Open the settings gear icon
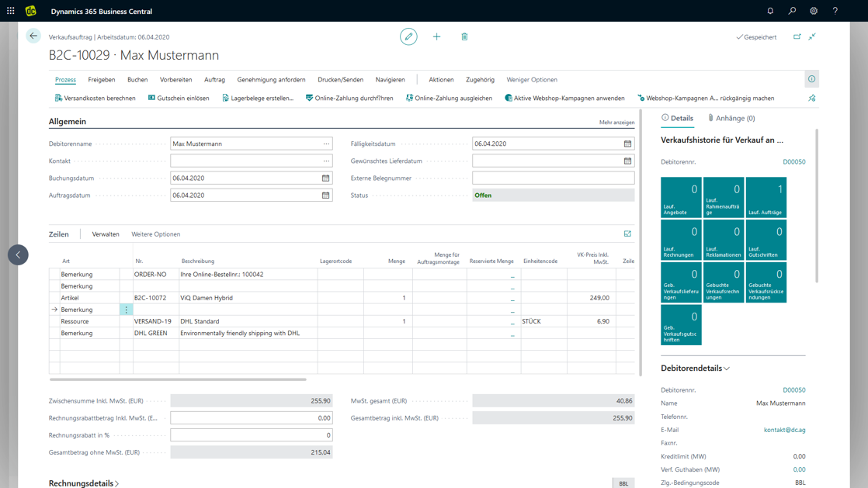This screenshot has width=868, height=488. coord(814,11)
